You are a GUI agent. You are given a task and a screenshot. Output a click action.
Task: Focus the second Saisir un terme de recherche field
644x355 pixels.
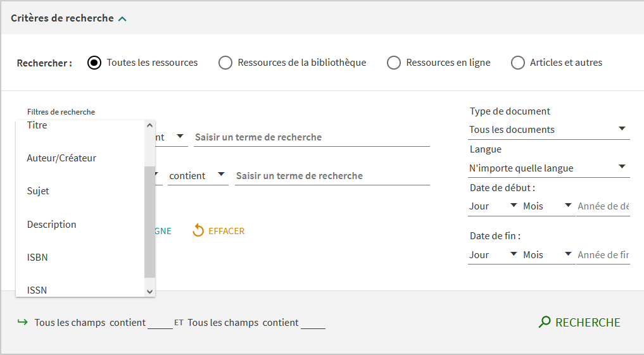point(332,176)
